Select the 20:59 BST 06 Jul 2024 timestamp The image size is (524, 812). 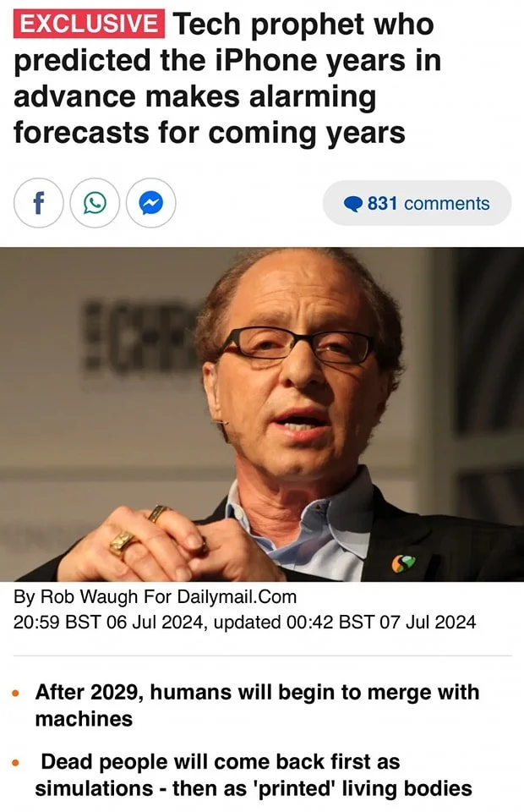pos(111,622)
